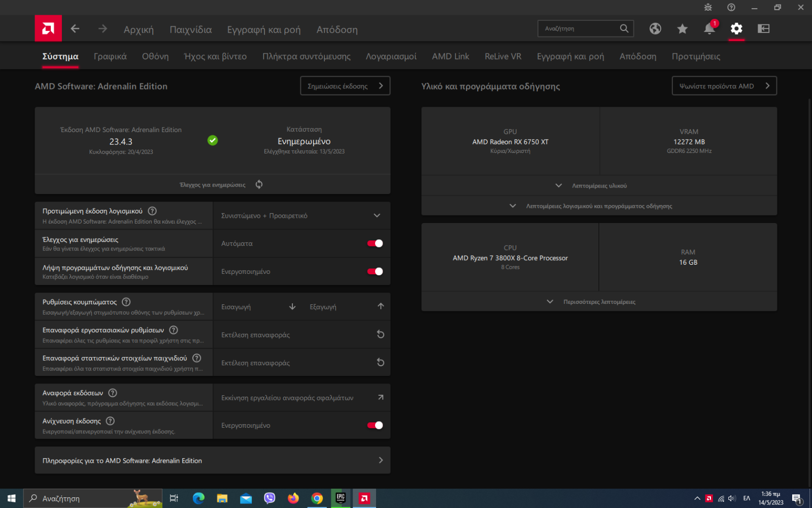Click the Windows taskbar search box
Image resolution: width=812 pixels, height=508 pixels.
click(x=93, y=498)
